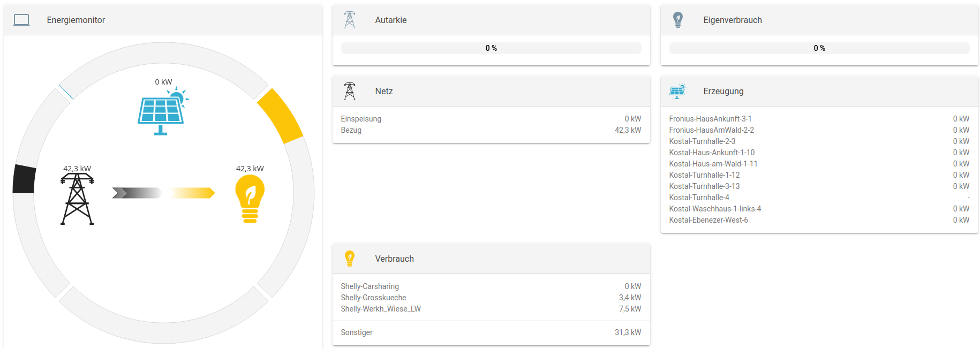The height and width of the screenshot is (349, 980).
Task: Click the yellow bulb icon beside Verbrauch
Action: 350,259
